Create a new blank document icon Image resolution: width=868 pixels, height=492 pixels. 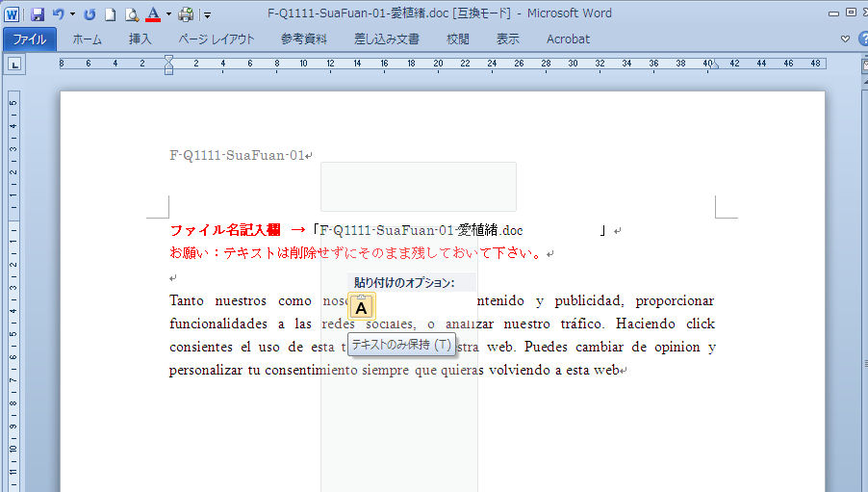pyautogui.click(x=111, y=14)
